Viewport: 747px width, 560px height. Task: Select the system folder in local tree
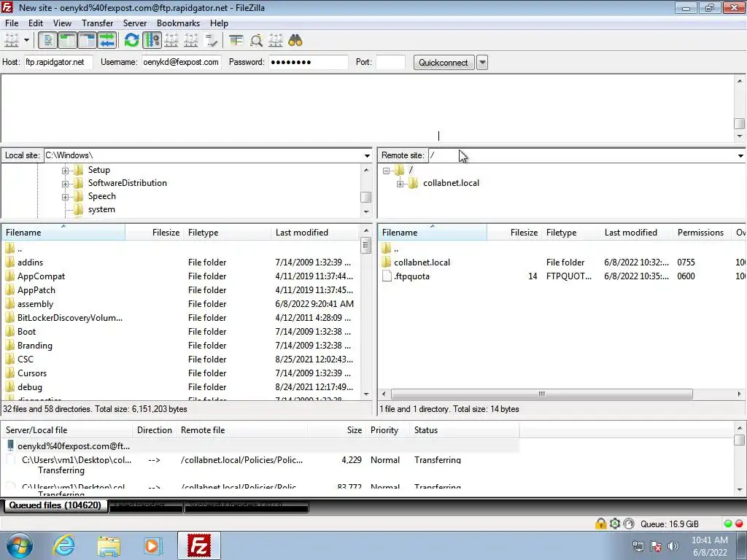(x=101, y=209)
